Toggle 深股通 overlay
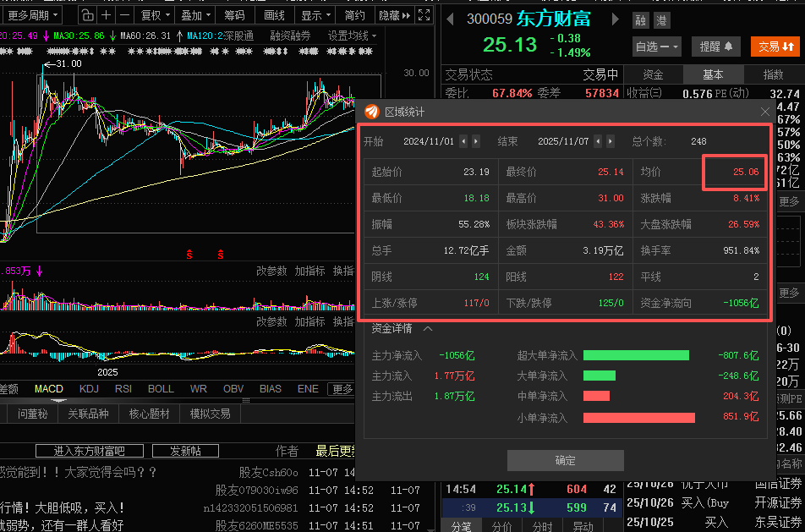 238,36
